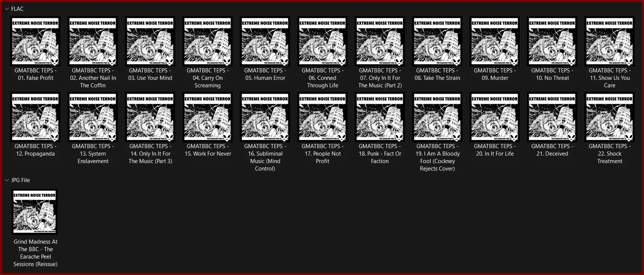
Task: Click the file name '19. I Am A Bloody Fool (Cockney Rejects Cover)'
Action: [437, 157]
